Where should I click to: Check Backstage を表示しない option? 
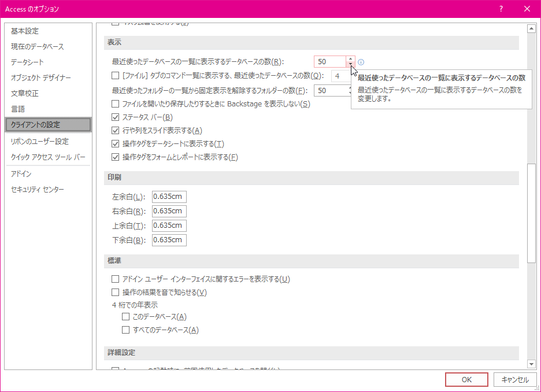pos(115,104)
